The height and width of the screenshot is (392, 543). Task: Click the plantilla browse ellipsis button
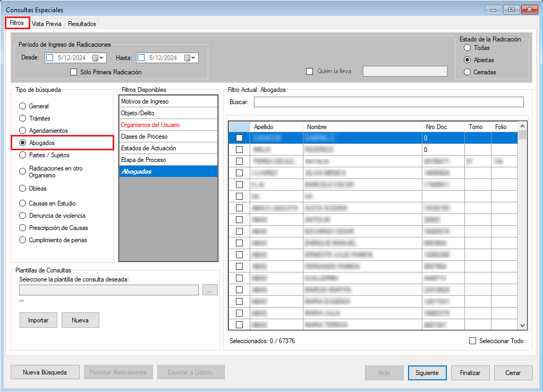click(210, 290)
